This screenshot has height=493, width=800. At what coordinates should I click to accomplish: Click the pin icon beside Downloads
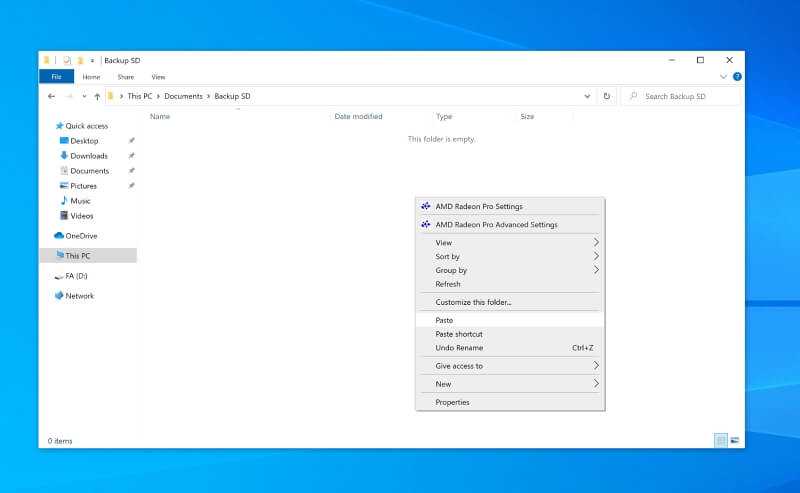[132, 155]
